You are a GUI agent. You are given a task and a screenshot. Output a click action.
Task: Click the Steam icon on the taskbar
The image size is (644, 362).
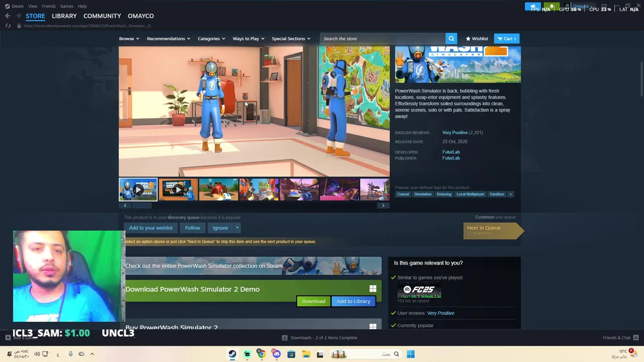(232, 354)
